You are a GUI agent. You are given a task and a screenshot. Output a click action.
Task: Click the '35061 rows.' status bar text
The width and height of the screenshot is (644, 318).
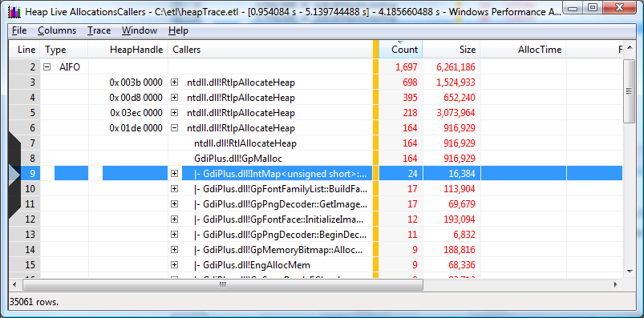(x=34, y=303)
